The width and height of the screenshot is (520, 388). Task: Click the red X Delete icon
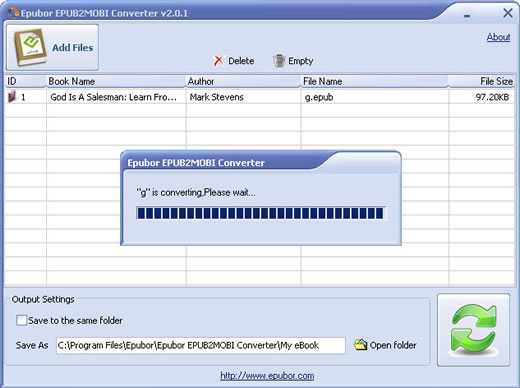click(x=218, y=61)
